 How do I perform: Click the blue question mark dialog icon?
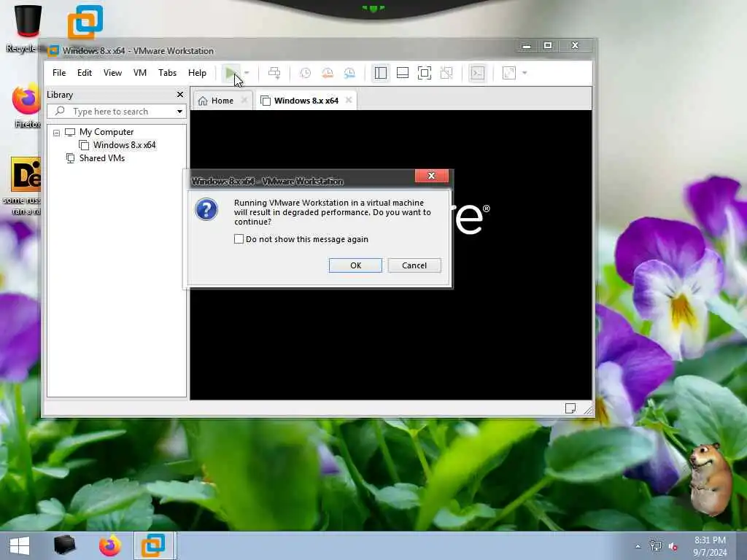tap(206, 209)
